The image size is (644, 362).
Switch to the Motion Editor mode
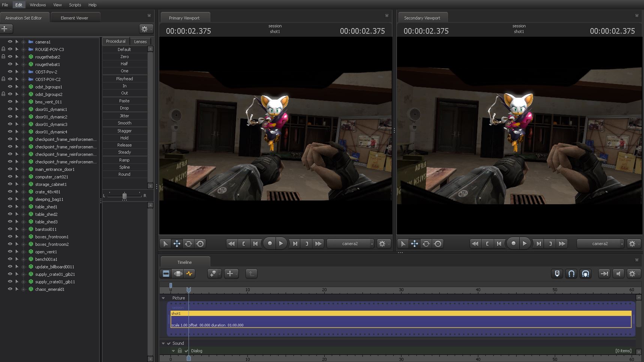178,274
